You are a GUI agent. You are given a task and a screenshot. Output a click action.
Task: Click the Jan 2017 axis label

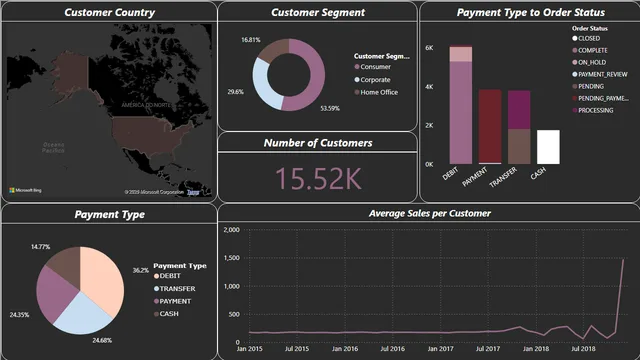tap(440, 349)
